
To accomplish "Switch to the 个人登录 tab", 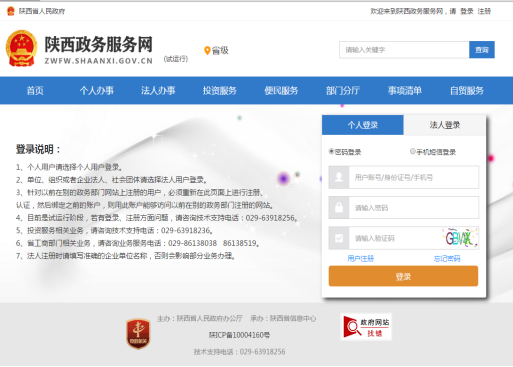I will point(363,125).
